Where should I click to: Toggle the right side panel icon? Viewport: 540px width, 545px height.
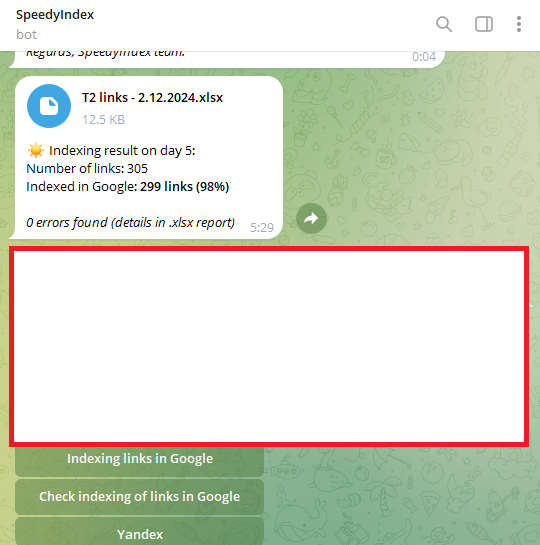click(x=484, y=24)
